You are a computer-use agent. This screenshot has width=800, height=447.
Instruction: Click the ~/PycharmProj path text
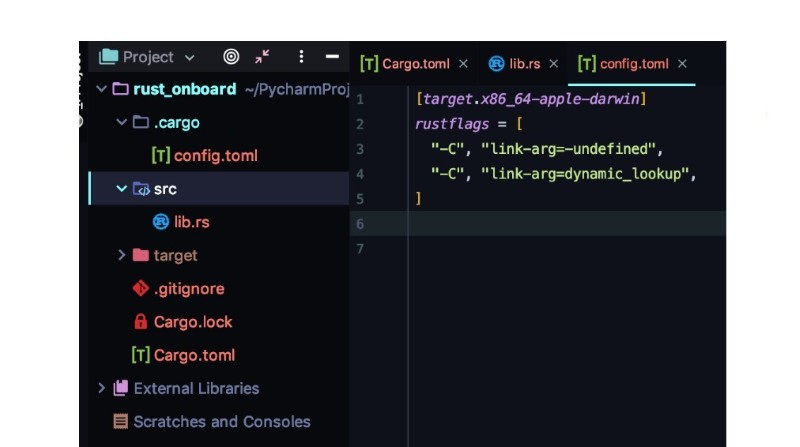(x=297, y=89)
